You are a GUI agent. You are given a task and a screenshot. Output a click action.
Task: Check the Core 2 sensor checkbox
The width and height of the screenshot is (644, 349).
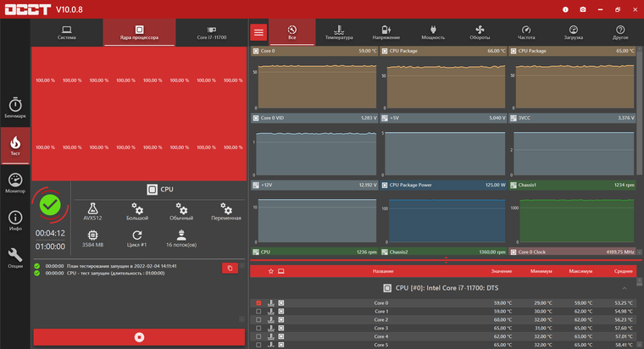tap(258, 320)
